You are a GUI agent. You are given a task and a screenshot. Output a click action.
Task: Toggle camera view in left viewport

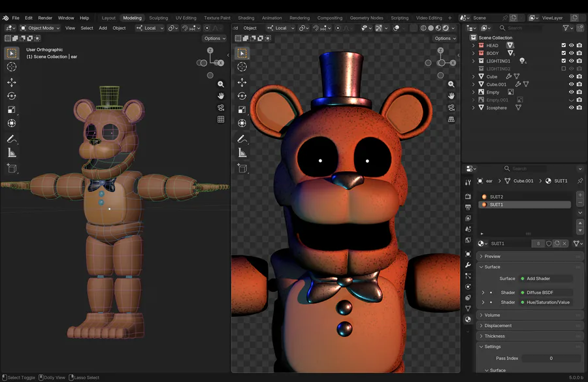tap(221, 108)
